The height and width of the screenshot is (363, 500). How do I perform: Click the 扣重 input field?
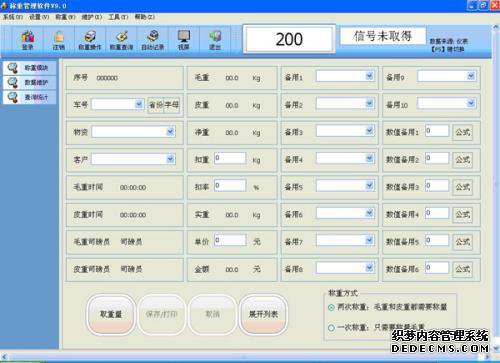230,158
